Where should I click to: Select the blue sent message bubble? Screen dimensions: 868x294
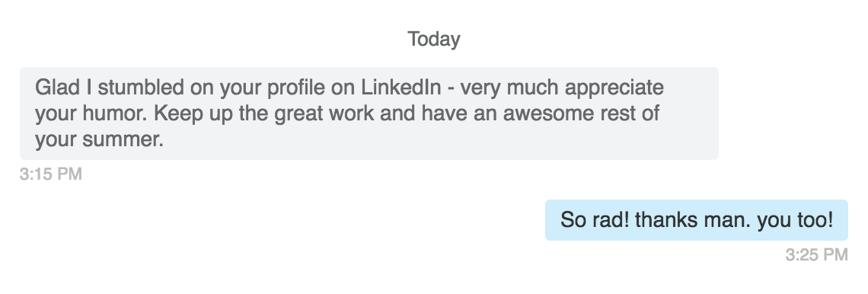[697, 220]
